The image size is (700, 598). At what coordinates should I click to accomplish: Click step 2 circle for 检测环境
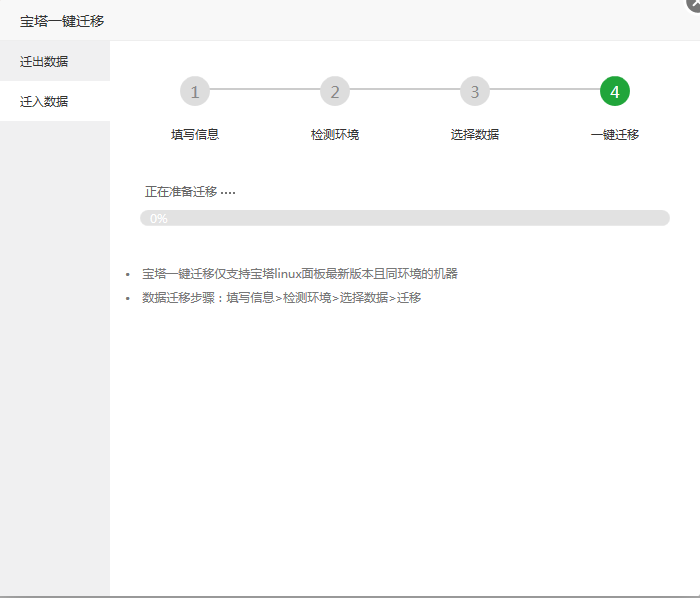pyautogui.click(x=335, y=91)
